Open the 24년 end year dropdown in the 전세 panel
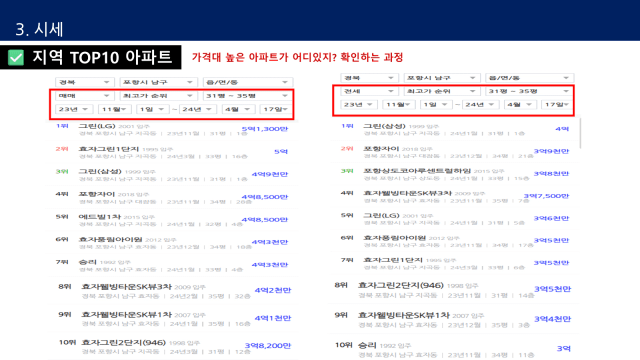Screen dimensions: 640x360 480,104
